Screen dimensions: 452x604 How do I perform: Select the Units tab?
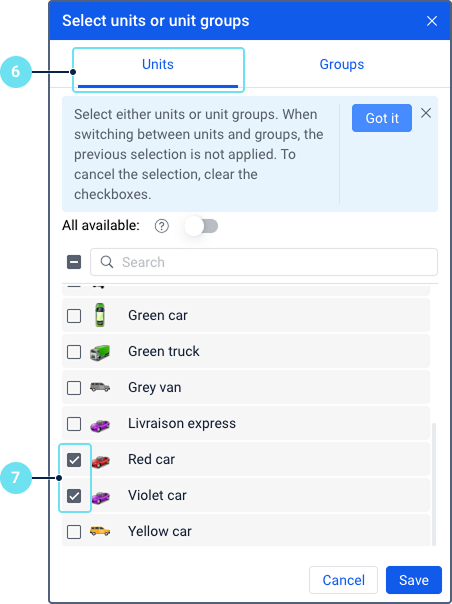point(158,64)
